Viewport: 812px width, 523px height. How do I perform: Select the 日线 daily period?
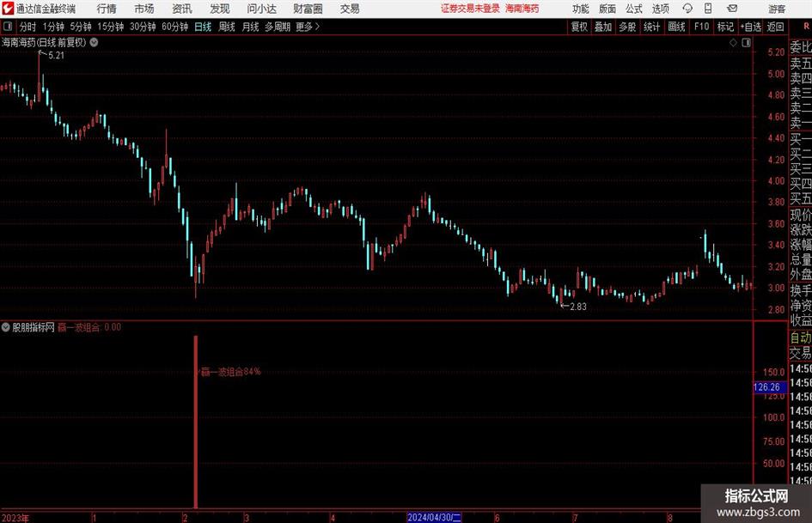[x=203, y=27]
